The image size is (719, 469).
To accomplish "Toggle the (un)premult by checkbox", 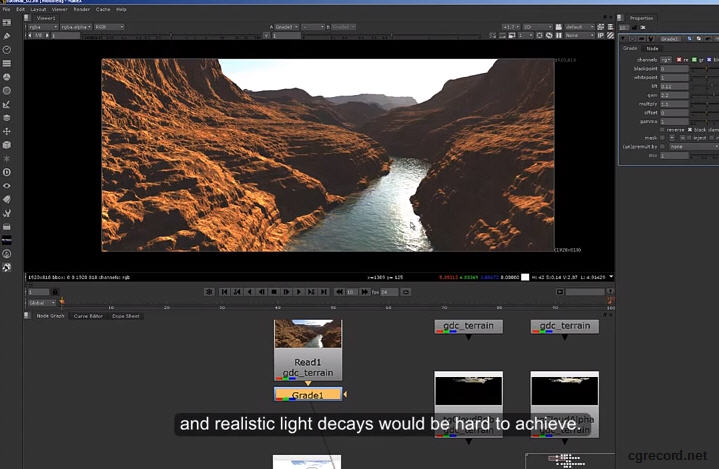I will (x=662, y=147).
